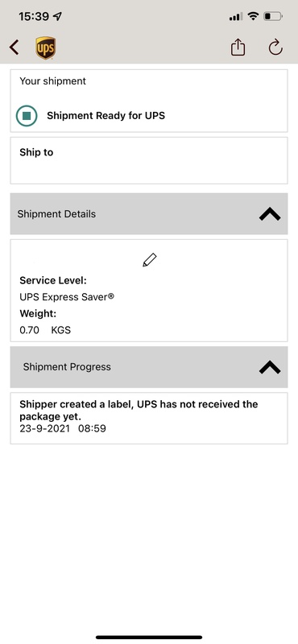Screen dimensions: 298x644
Task: Refresh the tracking page
Action: (275, 47)
